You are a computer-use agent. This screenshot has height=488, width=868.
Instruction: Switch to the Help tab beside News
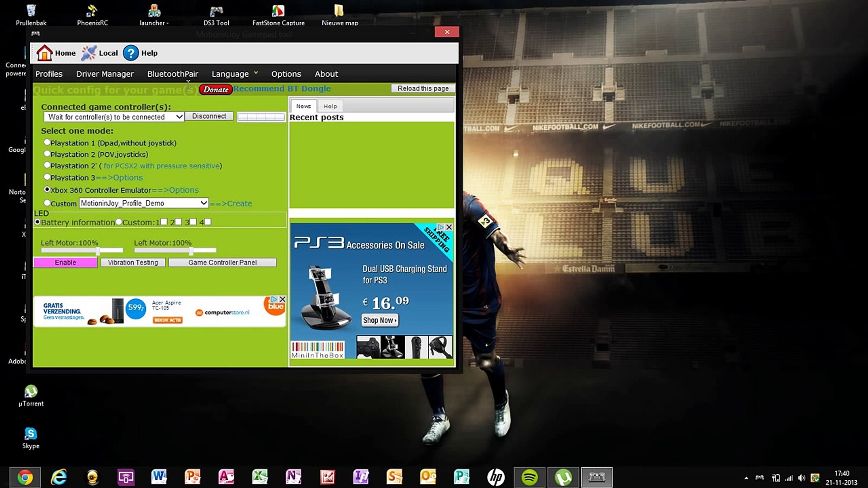click(330, 106)
